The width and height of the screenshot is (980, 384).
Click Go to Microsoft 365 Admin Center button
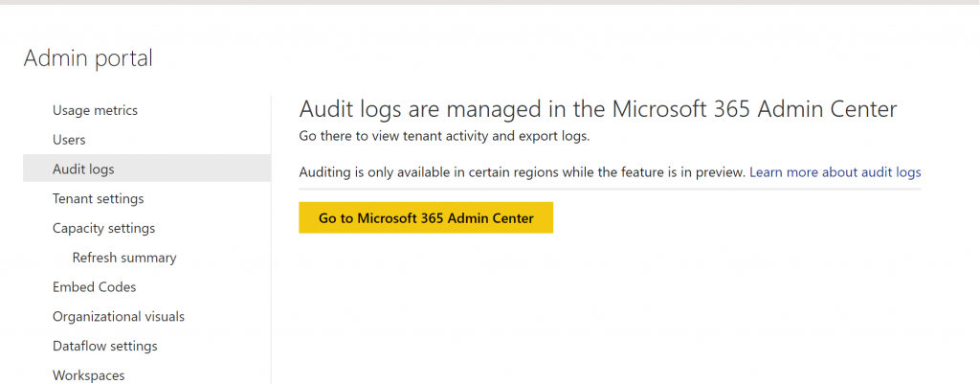pos(426,217)
